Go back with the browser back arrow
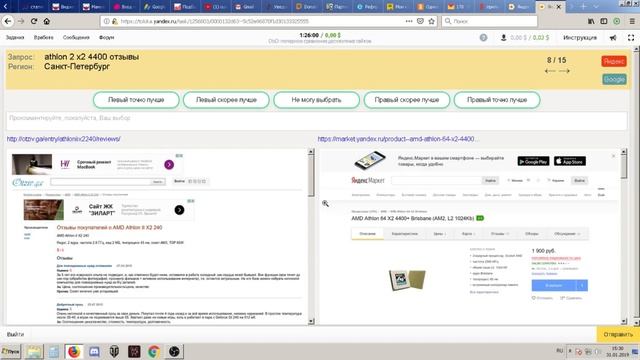The height and width of the screenshot is (360, 640). pos(8,21)
